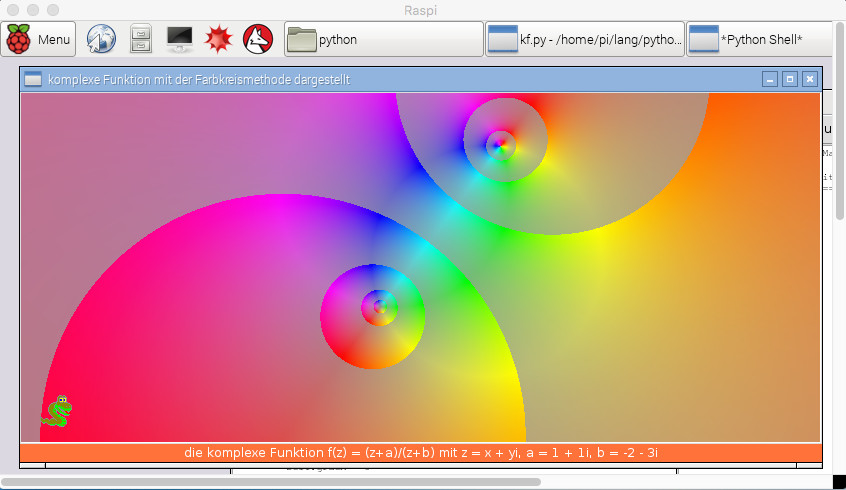Minimize the komplexe Funktion window
846x490 pixels.
point(769,79)
